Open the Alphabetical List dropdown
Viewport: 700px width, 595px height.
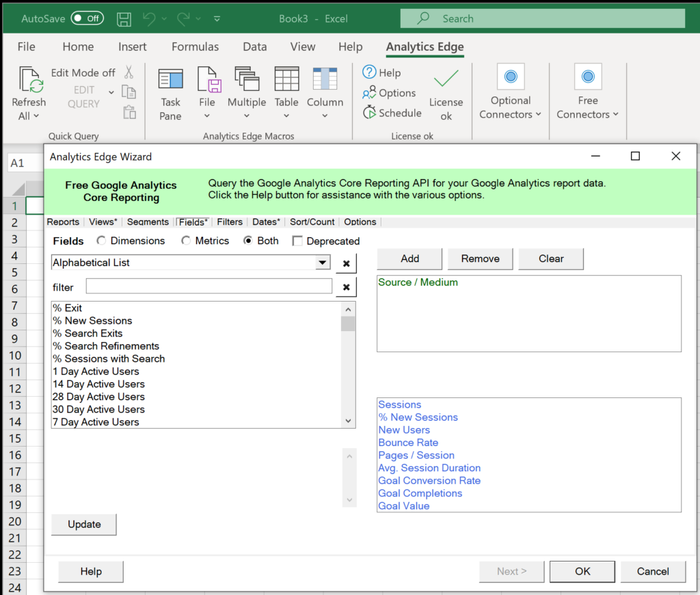pyautogui.click(x=323, y=263)
